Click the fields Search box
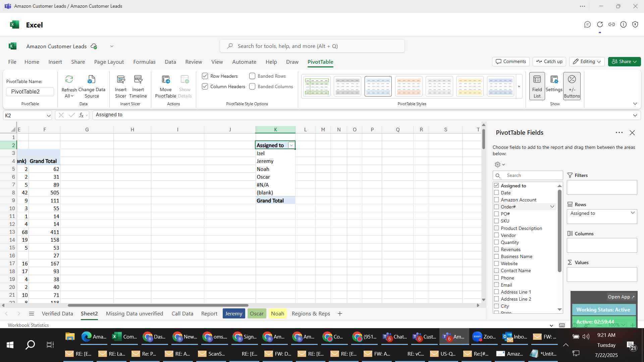Image resolution: width=644 pixels, height=362 pixels. (x=528, y=175)
